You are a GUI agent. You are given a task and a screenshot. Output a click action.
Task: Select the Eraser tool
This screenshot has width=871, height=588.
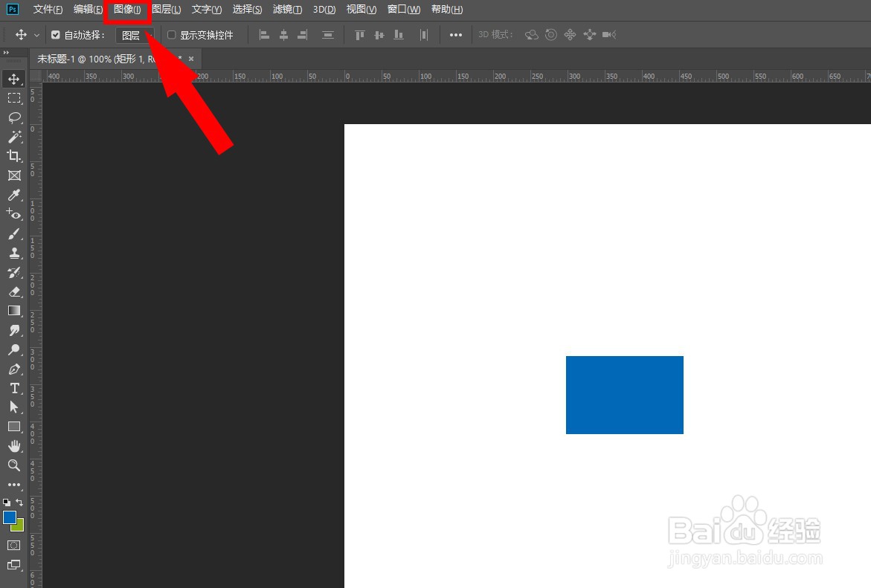(14, 291)
